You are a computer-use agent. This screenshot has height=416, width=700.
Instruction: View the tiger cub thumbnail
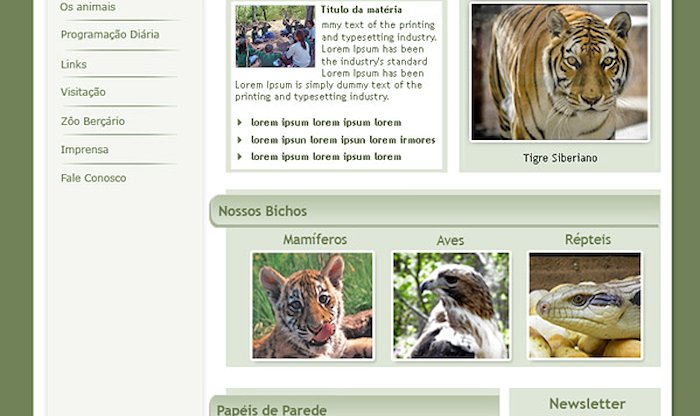pyautogui.click(x=312, y=306)
